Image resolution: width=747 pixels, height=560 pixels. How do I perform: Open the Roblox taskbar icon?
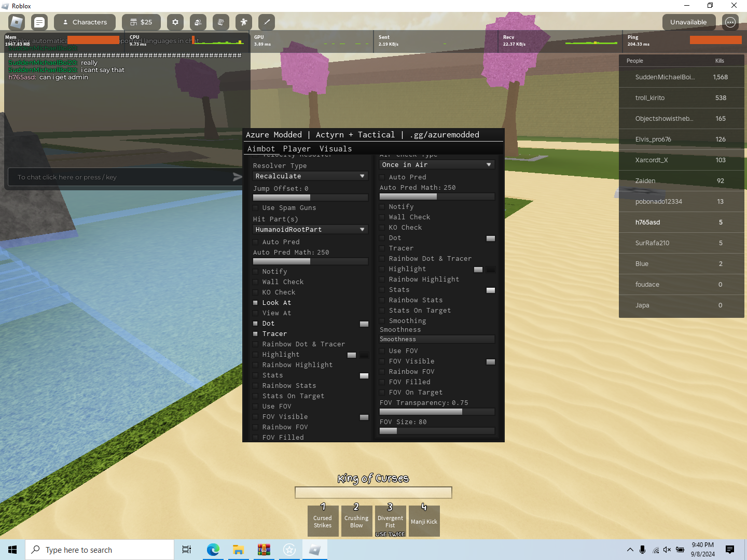point(315,550)
